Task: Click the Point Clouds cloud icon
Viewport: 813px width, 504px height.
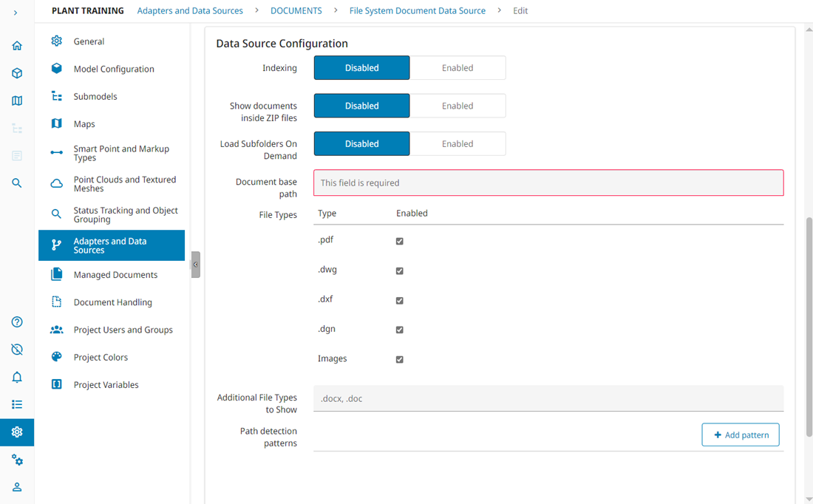Action: coord(56,183)
